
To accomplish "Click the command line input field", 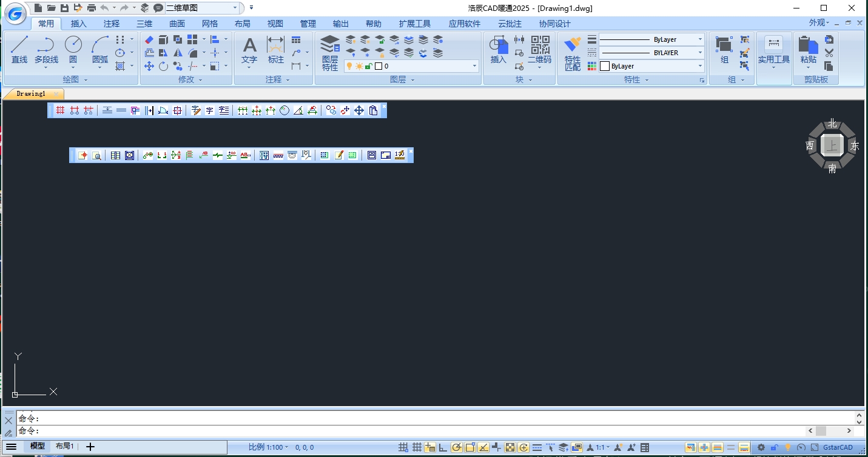I will pyautogui.click(x=412, y=431).
